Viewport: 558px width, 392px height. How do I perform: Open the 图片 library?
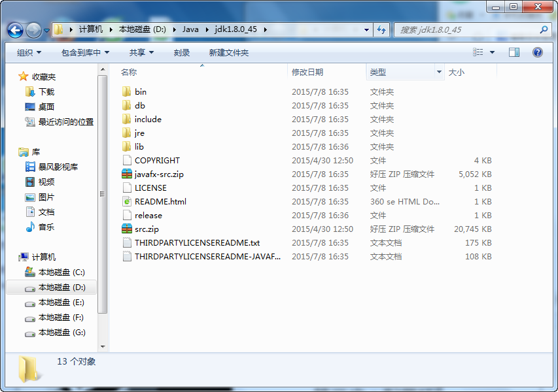46,197
